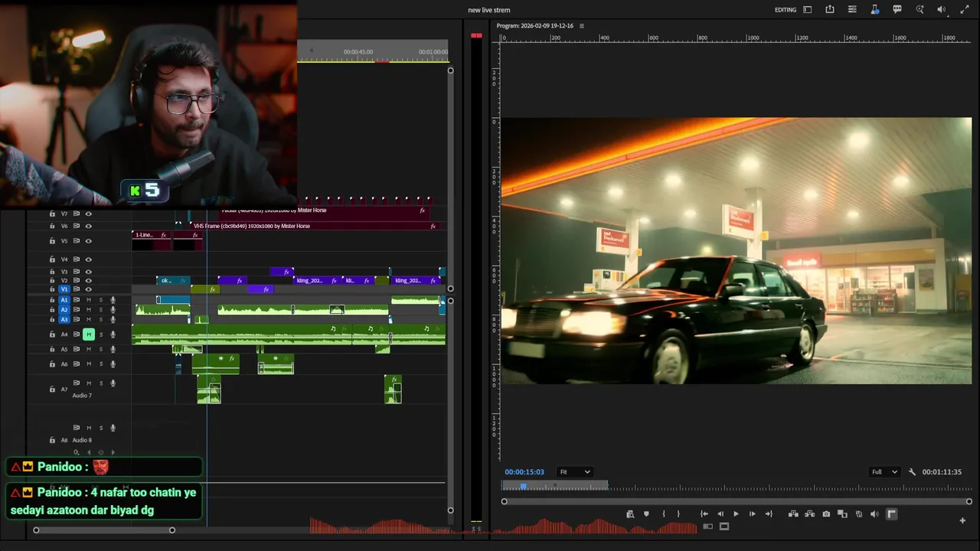Toggle V2 track output eye
The height and width of the screenshot is (551, 980).
pos(89,281)
